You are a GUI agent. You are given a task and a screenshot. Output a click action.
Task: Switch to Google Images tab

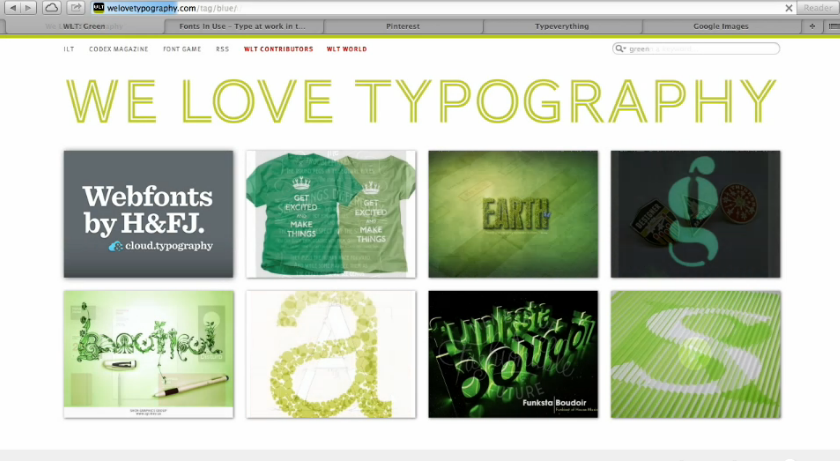(x=721, y=26)
